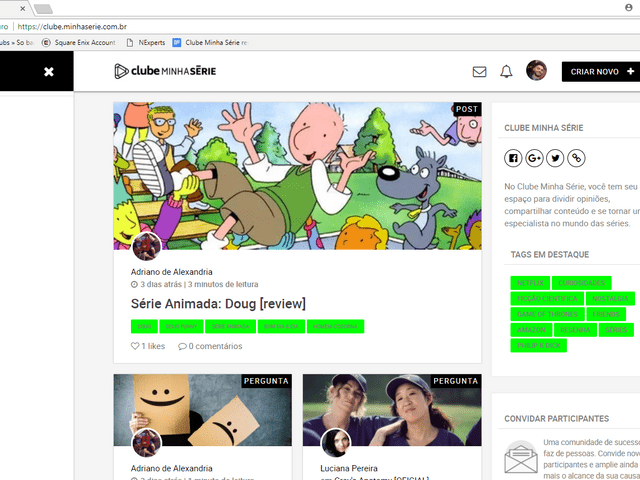Filter by the PHILIP K DICK tag

tap(538, 345)
